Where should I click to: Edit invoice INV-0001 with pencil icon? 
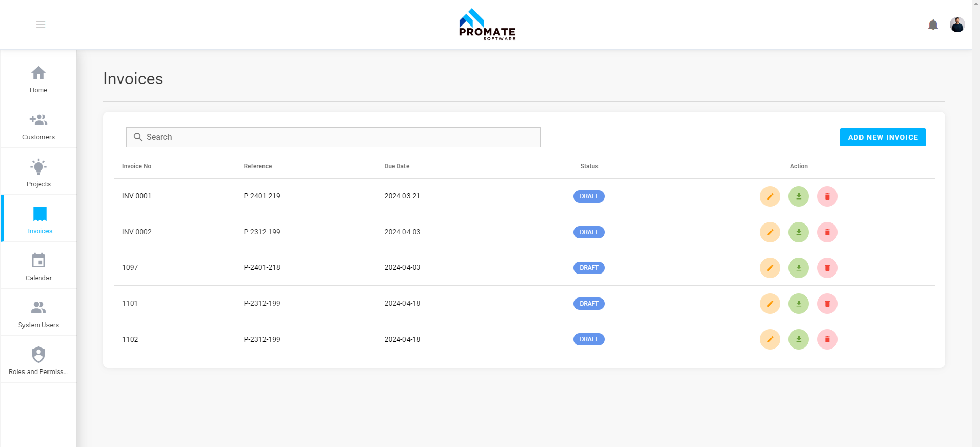pyautogui.click(x=770, y=196)
